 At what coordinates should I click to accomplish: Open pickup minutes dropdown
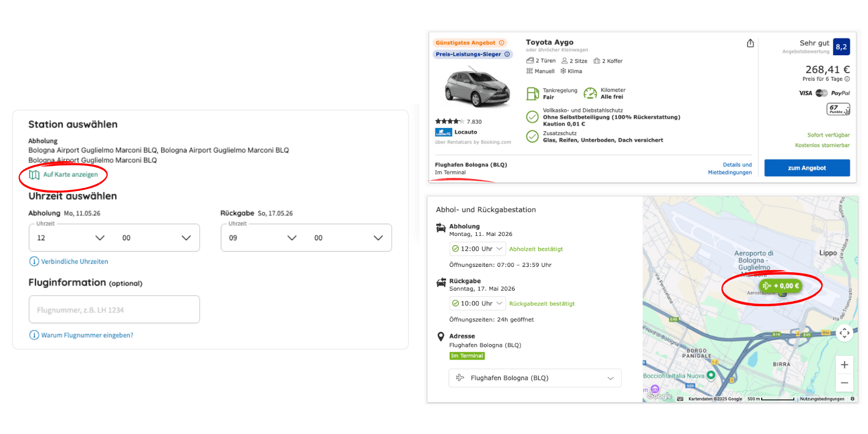pyautogui.click(x=156, y=238)
